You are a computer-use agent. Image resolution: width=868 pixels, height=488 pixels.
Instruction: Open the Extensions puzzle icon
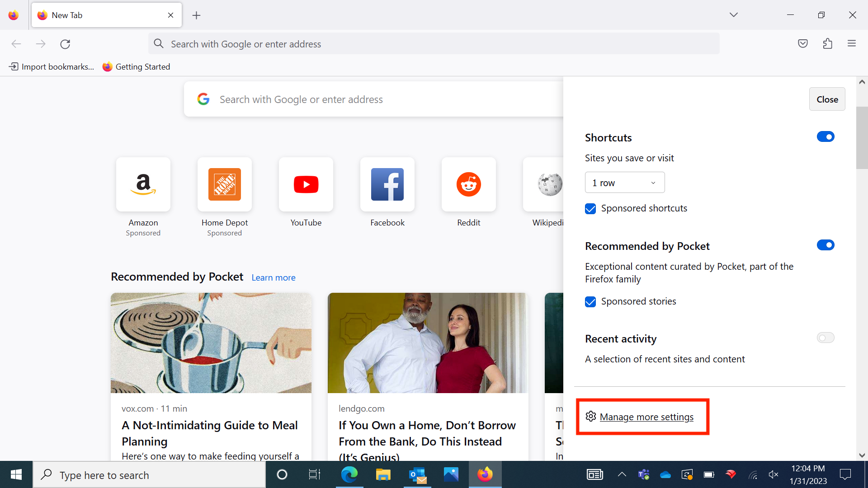point(827,44)
